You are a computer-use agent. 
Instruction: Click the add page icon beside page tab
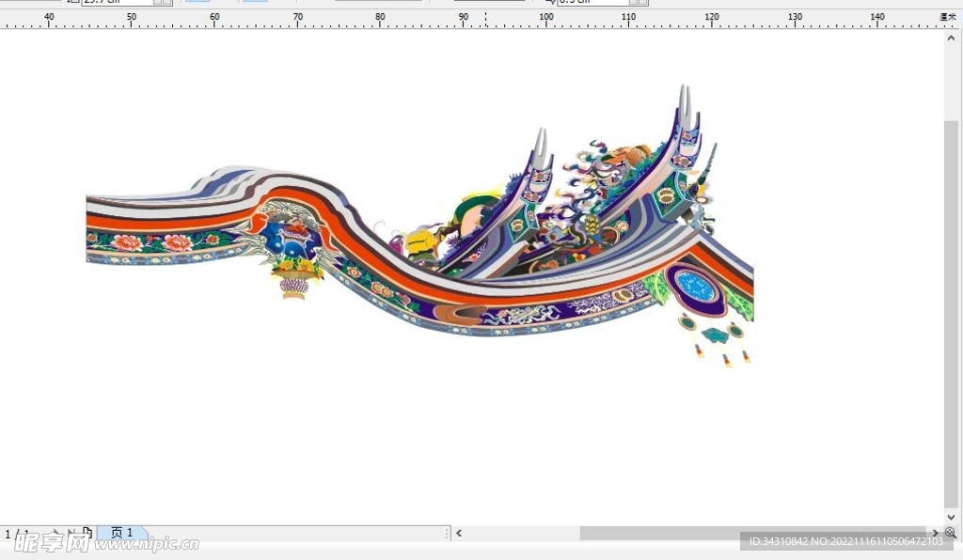click(x=87, y=533)
